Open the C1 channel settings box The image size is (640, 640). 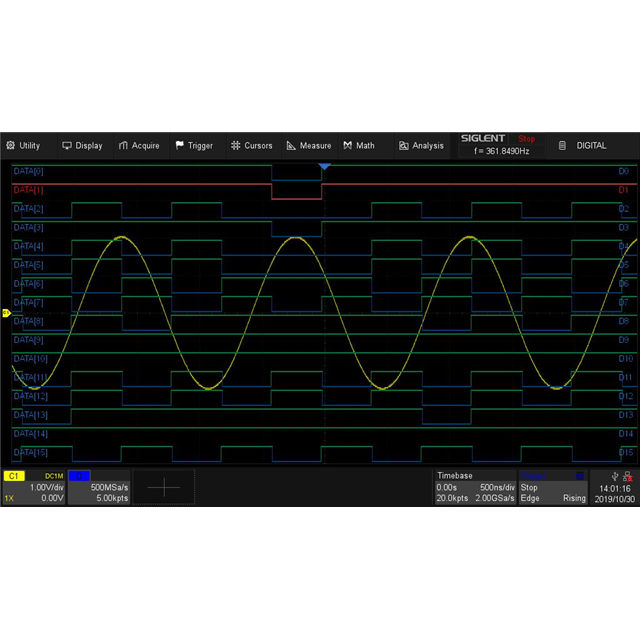[x=34, y=487]
